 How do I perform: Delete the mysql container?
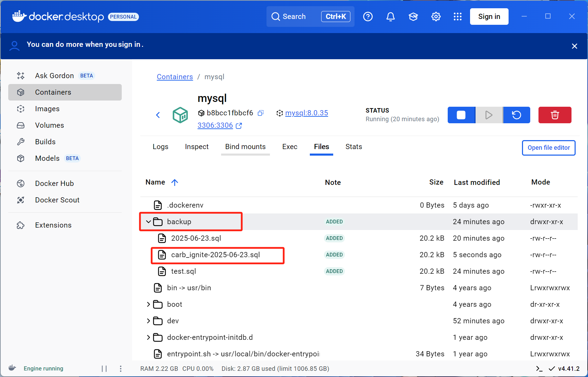tap(555, 115)
